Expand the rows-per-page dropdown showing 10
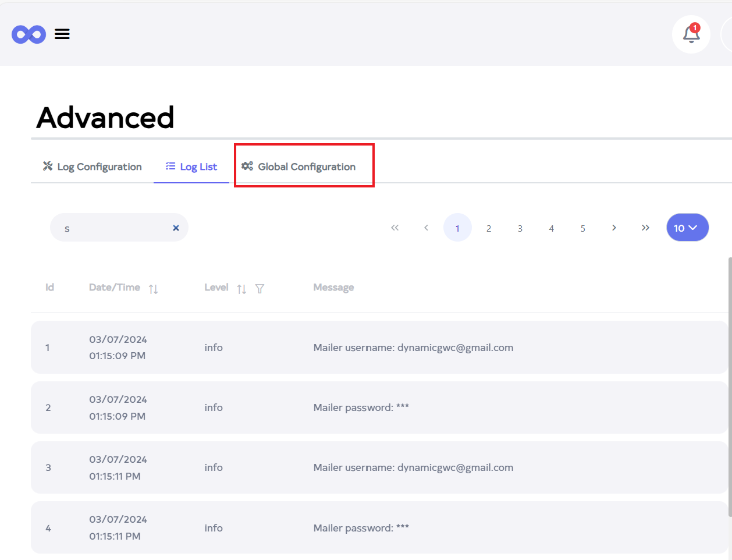Image resolution: width=732 pixels, height=560 pixels. pyautogui.click(x=687, y=228)
